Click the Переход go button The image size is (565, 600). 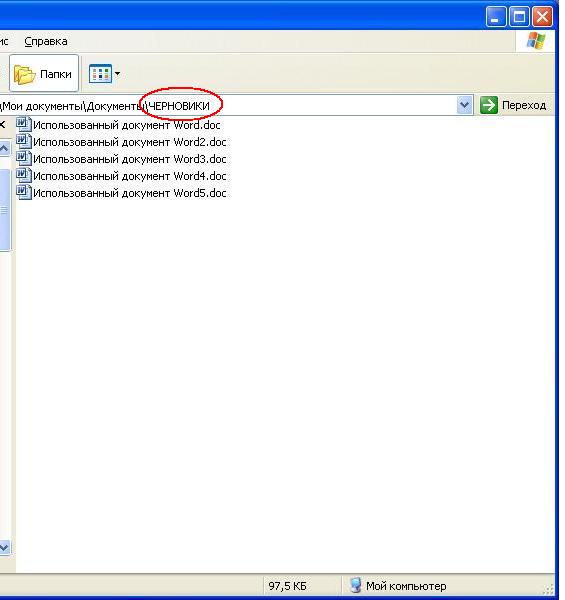[x=513, y=105]
